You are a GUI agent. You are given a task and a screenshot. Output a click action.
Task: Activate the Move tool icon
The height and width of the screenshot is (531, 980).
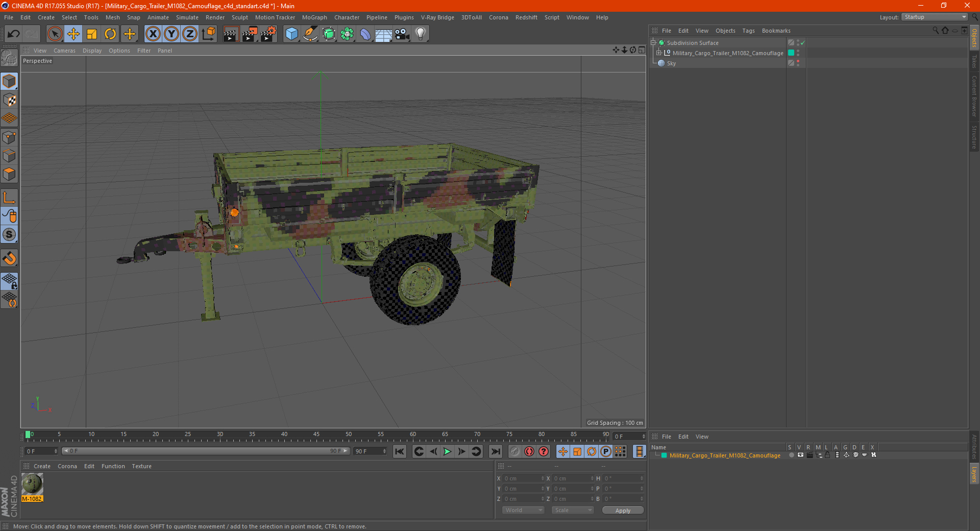tap(73, 34)
